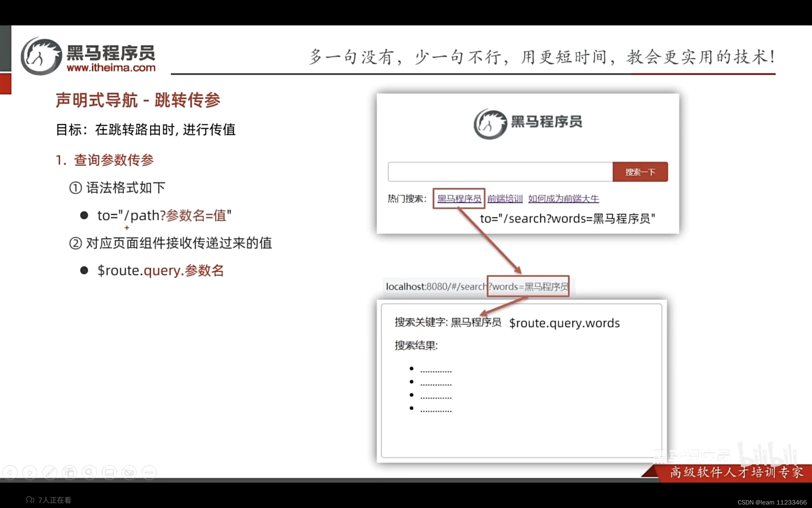
Task: Click the www.itheima.com URL under the logo
Action: (111, 68)
